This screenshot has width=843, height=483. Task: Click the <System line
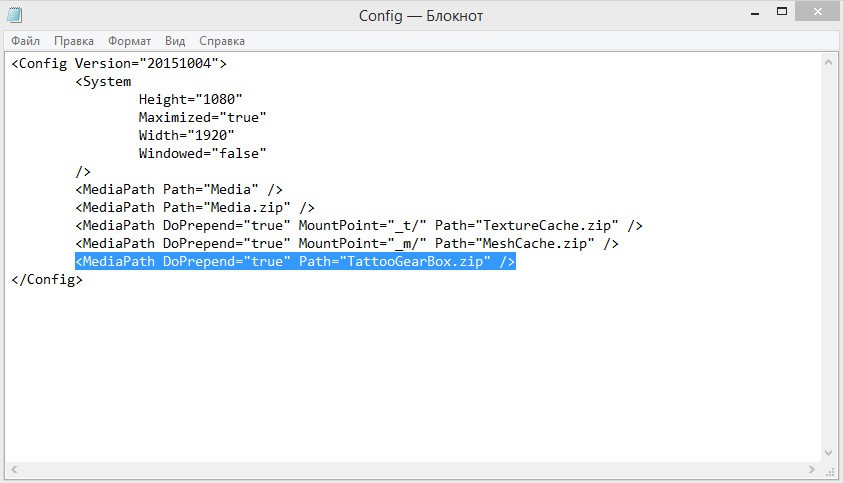103,82
